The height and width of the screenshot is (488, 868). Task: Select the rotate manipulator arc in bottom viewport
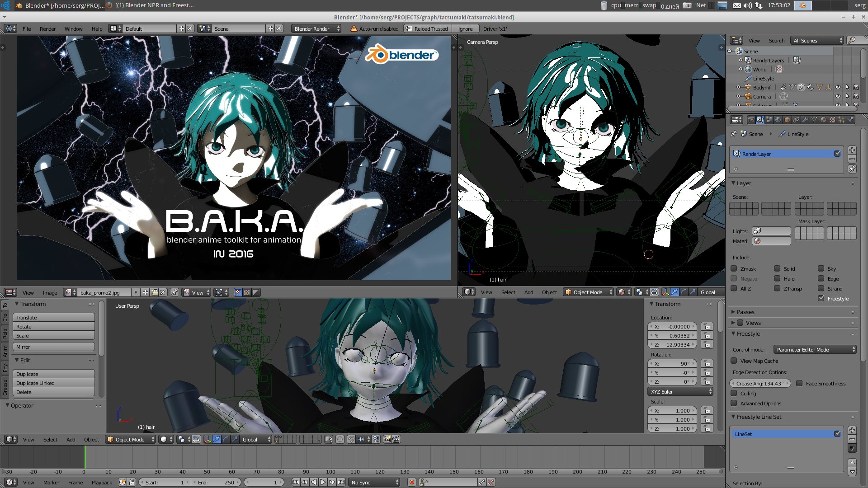[226, 439]
